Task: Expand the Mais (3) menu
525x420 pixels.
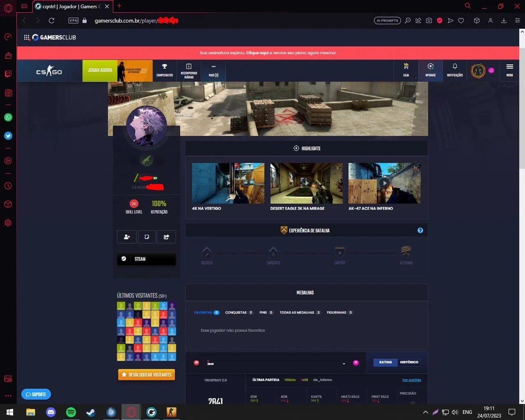Action: pyautogui.click(x=213, y=70)
